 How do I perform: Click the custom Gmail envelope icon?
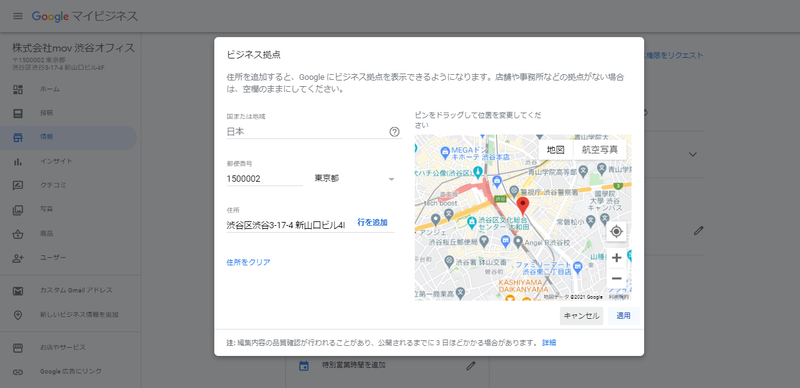pos(18,290)
